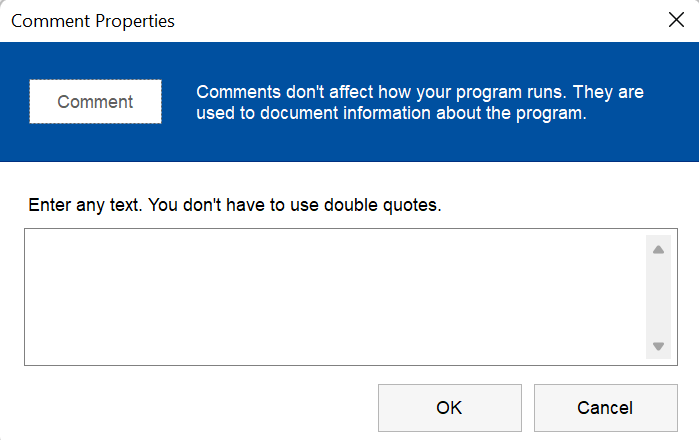Click the scroll up arrow in text box

(658, 250)
